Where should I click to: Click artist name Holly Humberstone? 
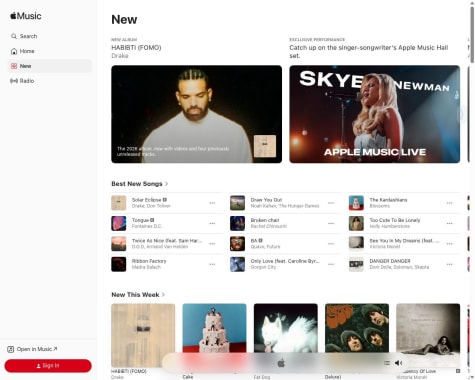(x=390, y=226)
